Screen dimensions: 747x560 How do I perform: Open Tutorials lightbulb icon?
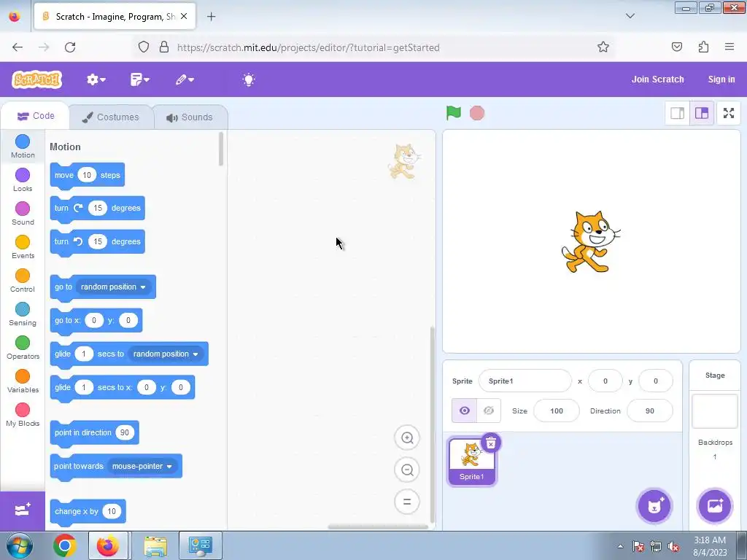point(249,79)
